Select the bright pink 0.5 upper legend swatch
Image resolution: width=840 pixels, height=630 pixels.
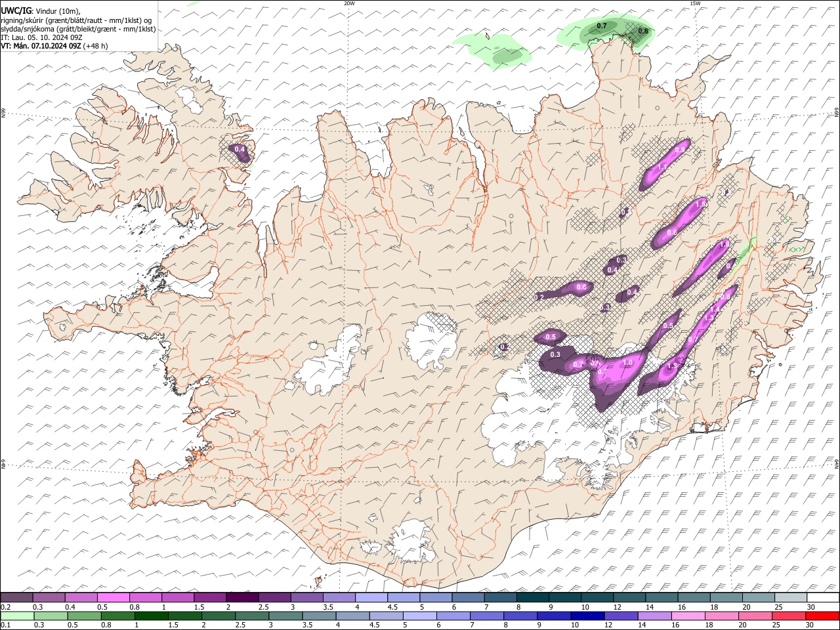[114, 597]
